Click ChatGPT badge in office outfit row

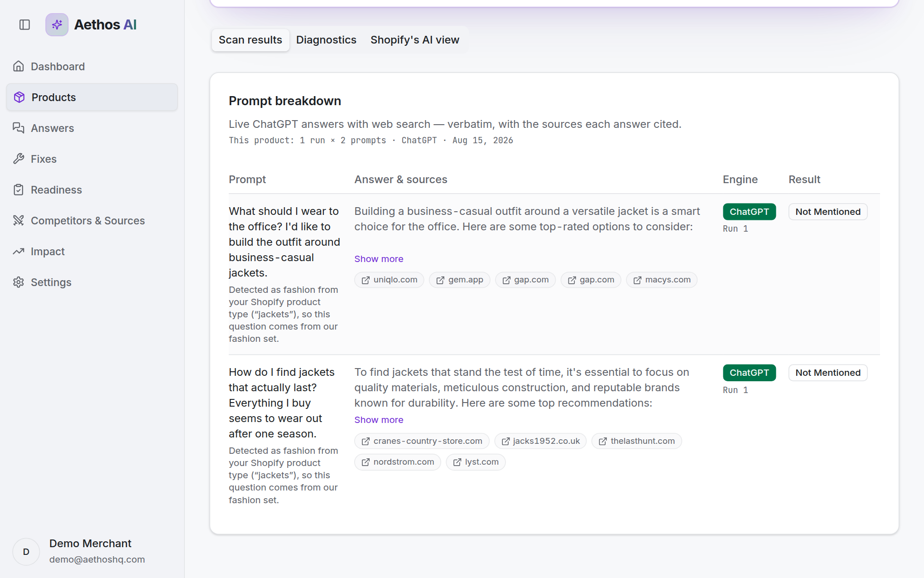pos(749,212)
